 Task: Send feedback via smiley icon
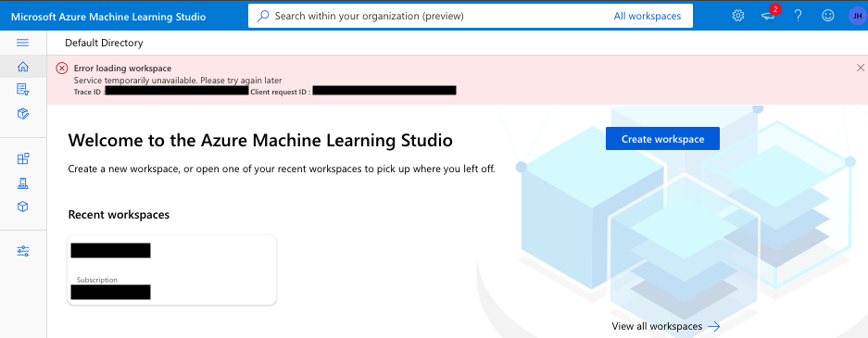tap(827, 16)
